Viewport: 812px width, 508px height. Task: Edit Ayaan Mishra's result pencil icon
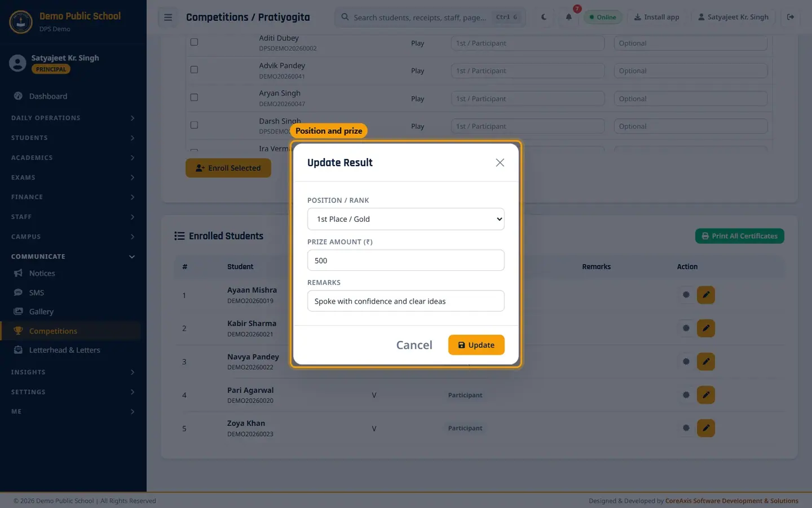click(x=705, y=295)
